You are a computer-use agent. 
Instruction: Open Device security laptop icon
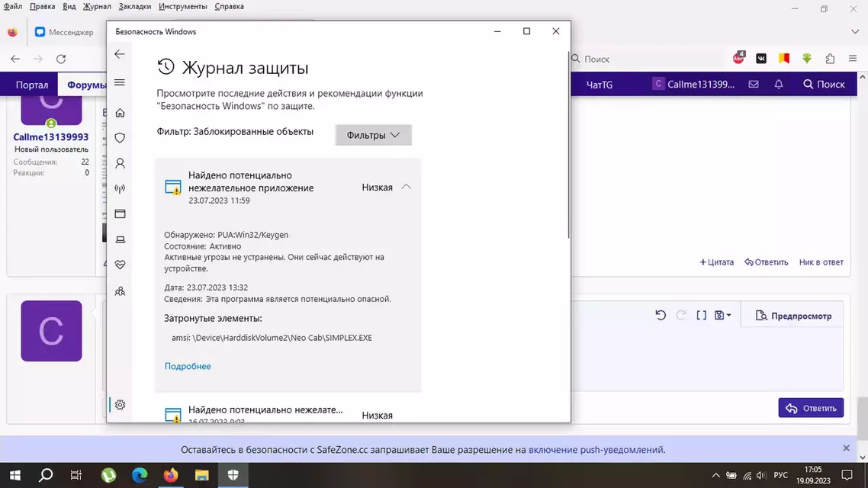(x=120, y=239)
